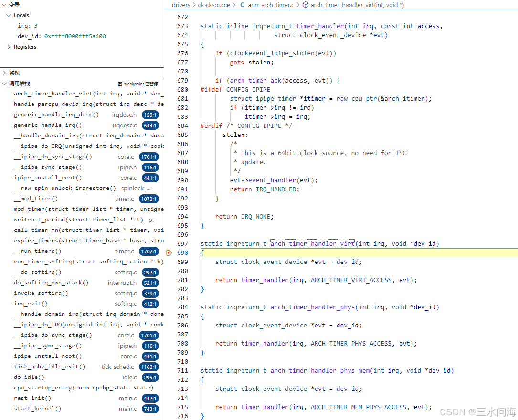Expand the Registers tree node

(9, 47)
